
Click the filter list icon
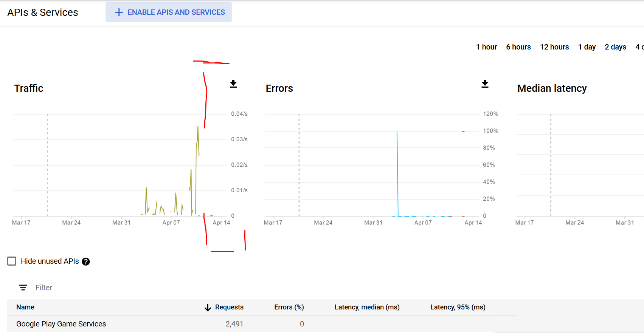pyautogui.click(x=23, y=288)
